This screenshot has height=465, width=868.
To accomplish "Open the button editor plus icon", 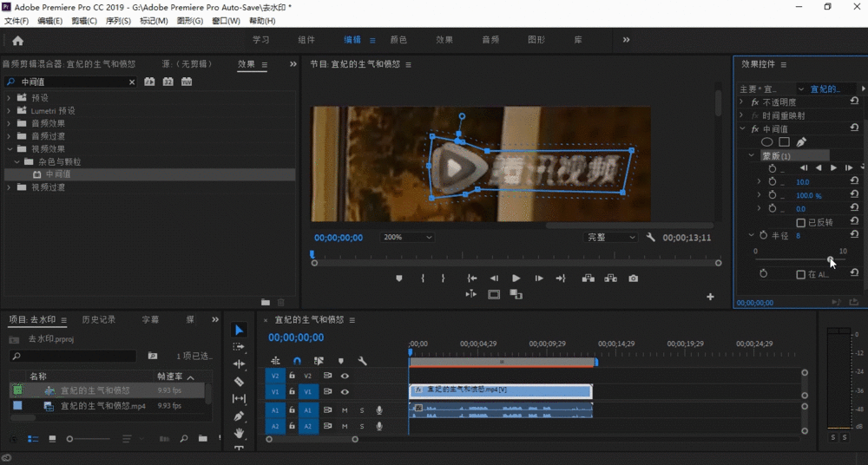I will pyautogui.click(x=710, y=297).
